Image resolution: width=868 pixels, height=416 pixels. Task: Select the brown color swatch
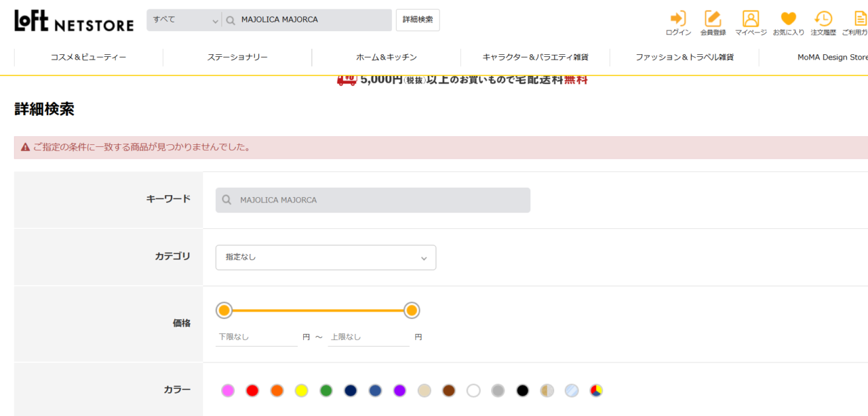[x=449, y=390]
